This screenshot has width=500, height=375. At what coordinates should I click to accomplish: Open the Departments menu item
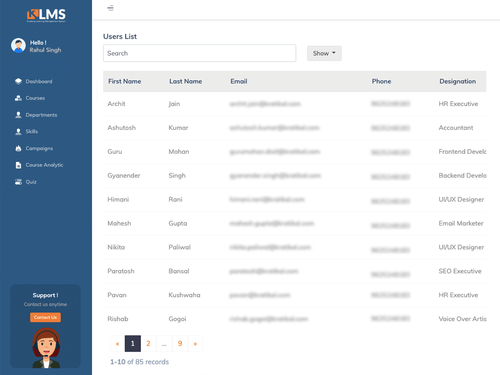[41, 115]
